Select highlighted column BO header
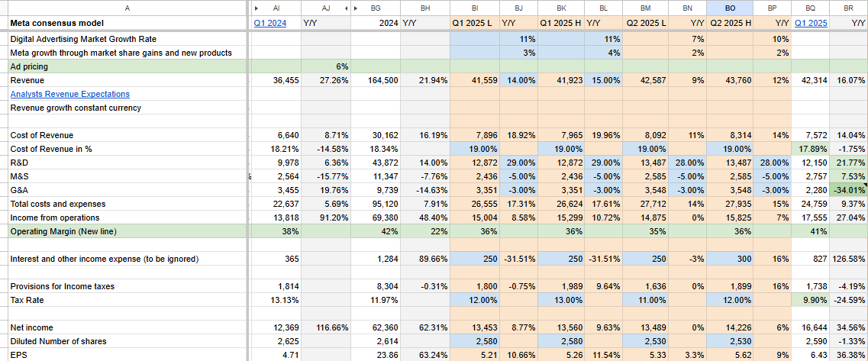Image resolution: width=868 pixels, height=361 pixels. pyautogui.click(x=730, y=8)
